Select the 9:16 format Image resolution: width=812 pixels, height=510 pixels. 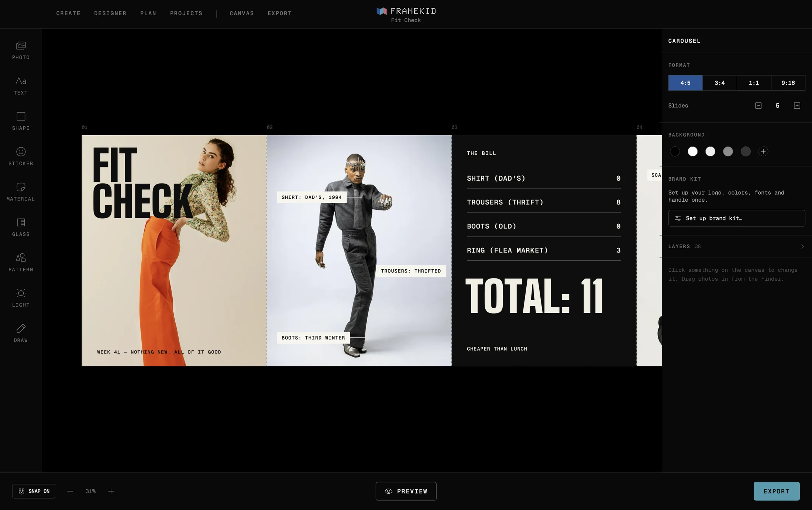[x=788, y=83]
